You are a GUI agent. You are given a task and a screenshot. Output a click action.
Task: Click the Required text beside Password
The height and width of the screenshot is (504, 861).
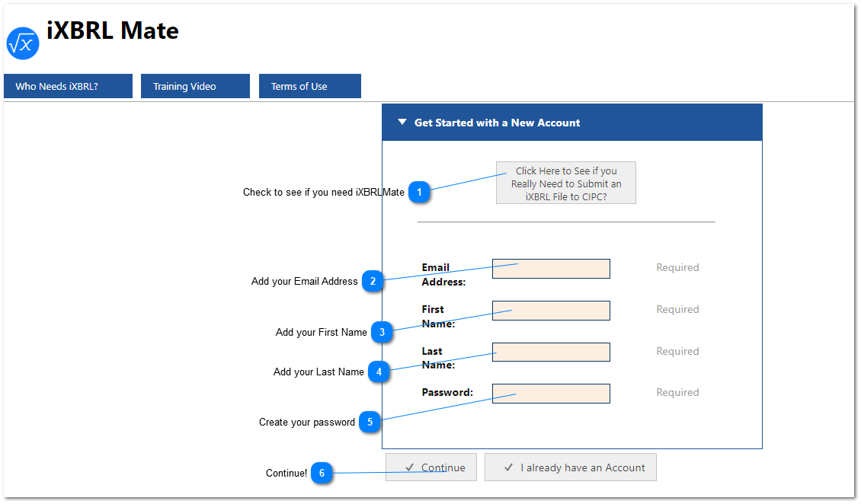(677, 393)
